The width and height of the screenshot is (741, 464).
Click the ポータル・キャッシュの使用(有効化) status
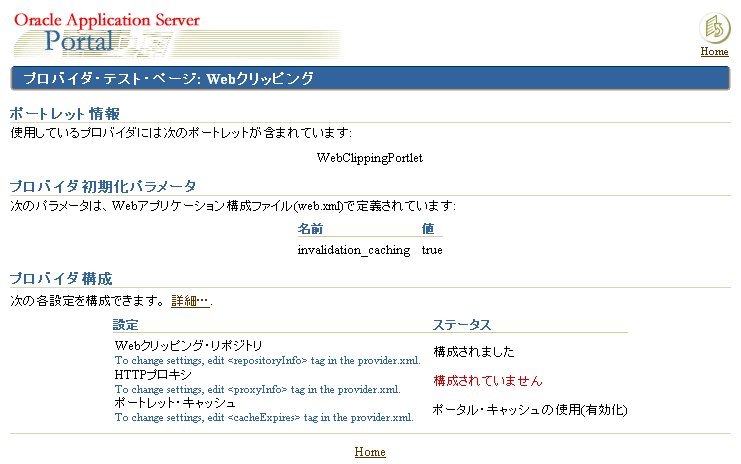[530, 410]
